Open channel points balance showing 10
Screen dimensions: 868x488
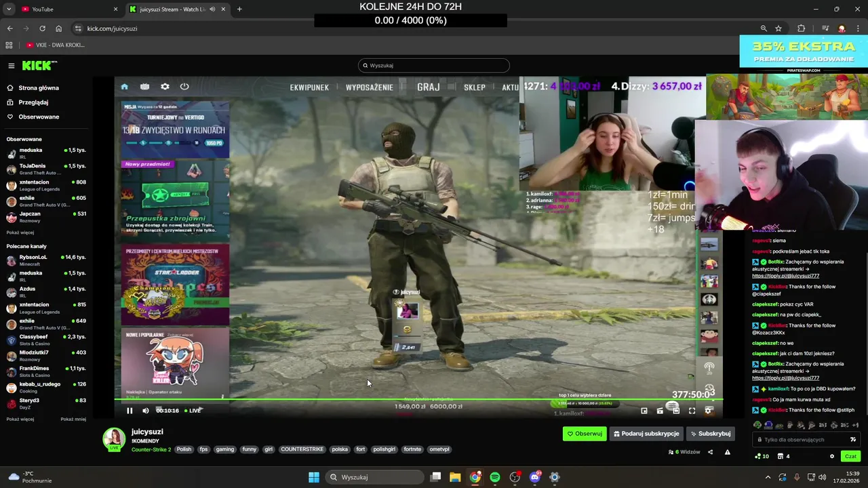(x=762, y=456)
